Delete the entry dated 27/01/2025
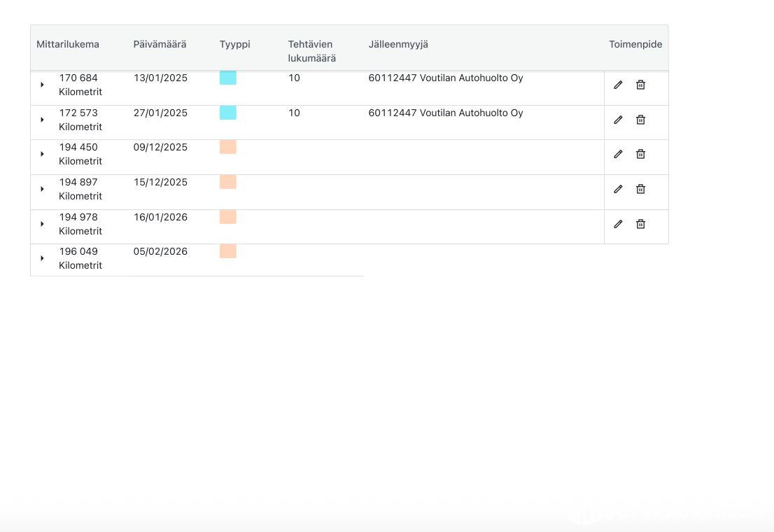The height and width of the screenshot is (532, 774). [640, 120]
